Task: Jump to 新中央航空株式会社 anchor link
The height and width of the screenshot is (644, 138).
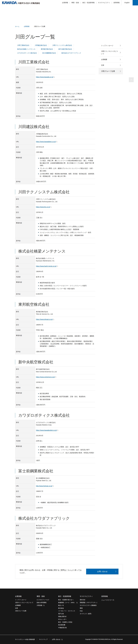Action: pos(65,49)
